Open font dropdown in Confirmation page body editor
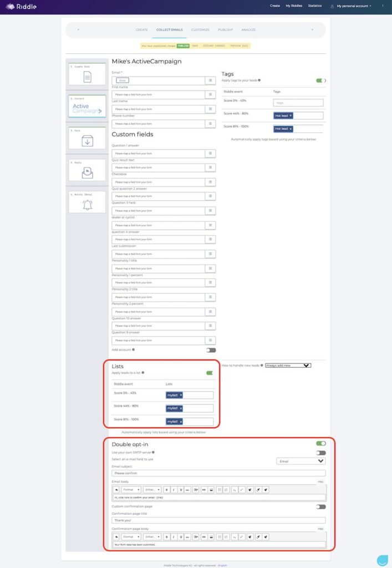Screen dimensions: 392x568 tap(152, 537)
